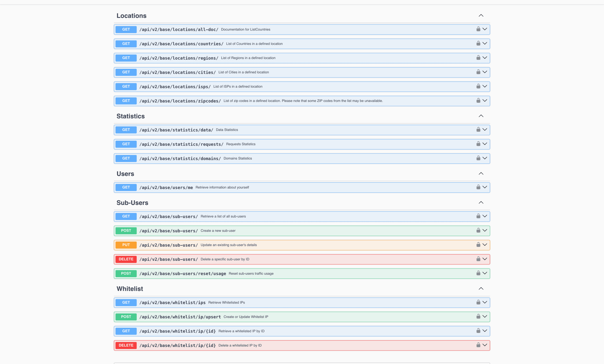Expand the statistics/requests endpoint chevron

(x=485, y=144)
